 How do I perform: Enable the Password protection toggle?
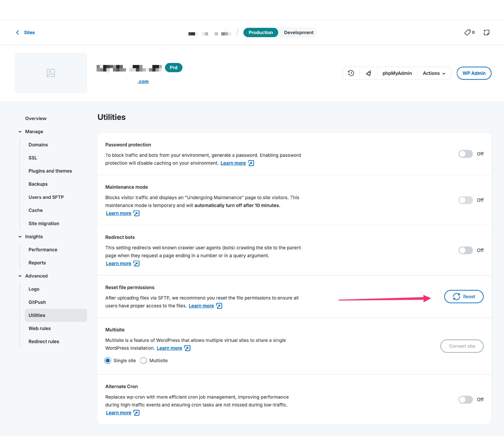click(x=465, y=154)
